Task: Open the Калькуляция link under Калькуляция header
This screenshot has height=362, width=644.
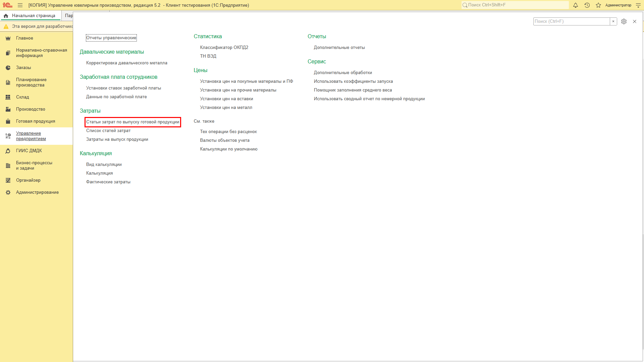Action: click(x=100, y=173)
